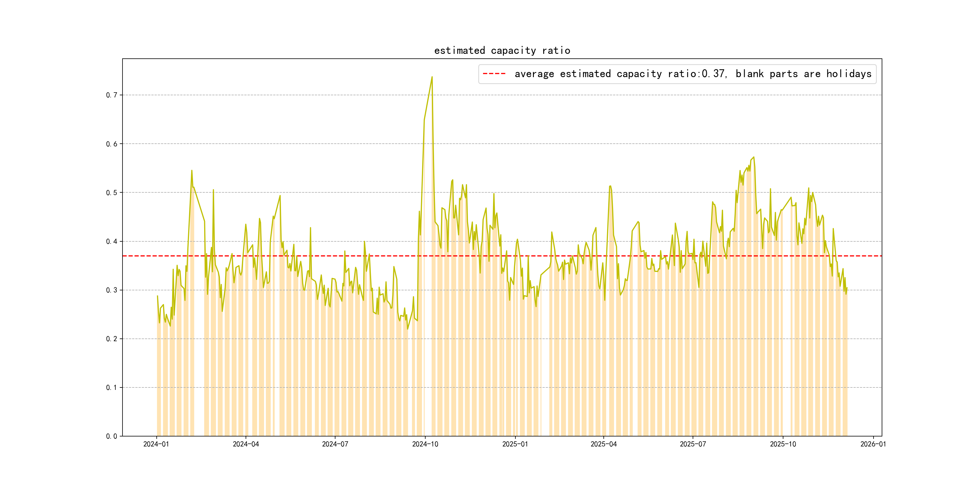
Task: Click the 2024-10 x-axis date label
Action: coord(425,444)
